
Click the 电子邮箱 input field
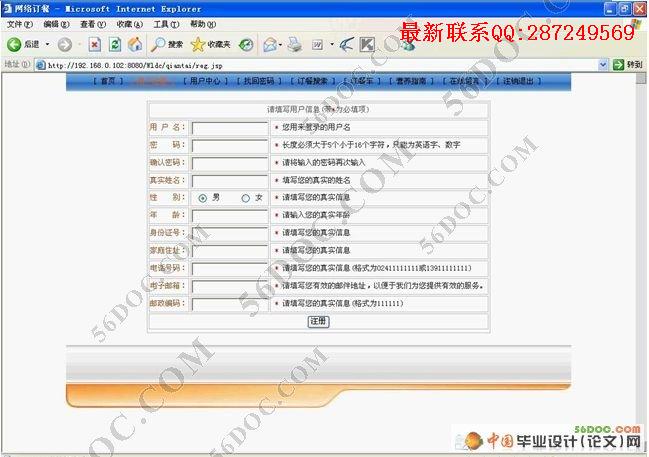(x=230, y=286)
